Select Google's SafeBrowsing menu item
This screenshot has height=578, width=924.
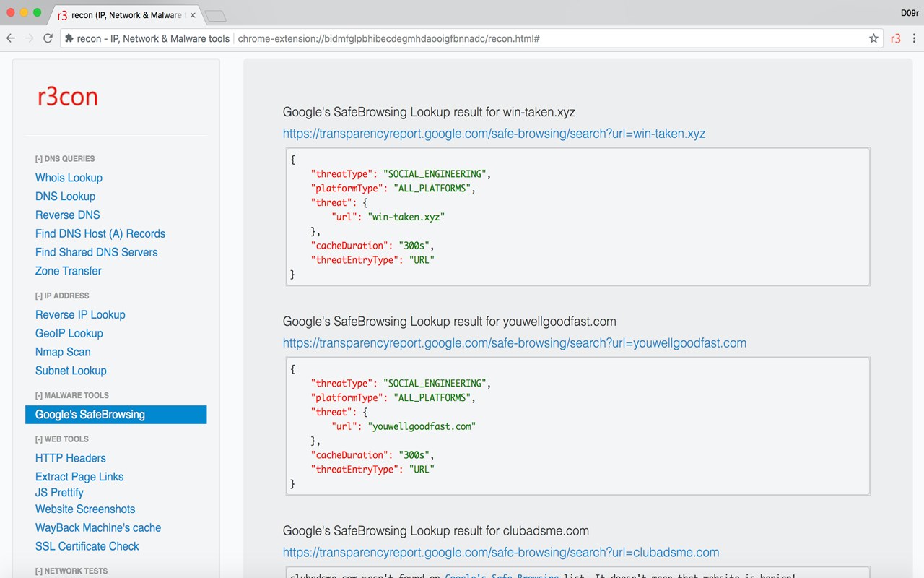coord(90,415)
